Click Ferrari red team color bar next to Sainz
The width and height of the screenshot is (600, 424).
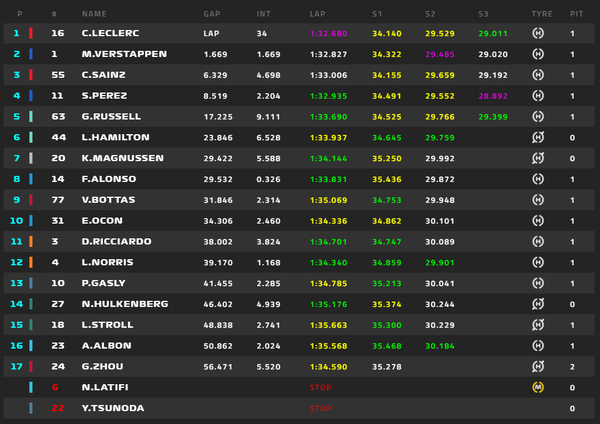coord(31,75)
